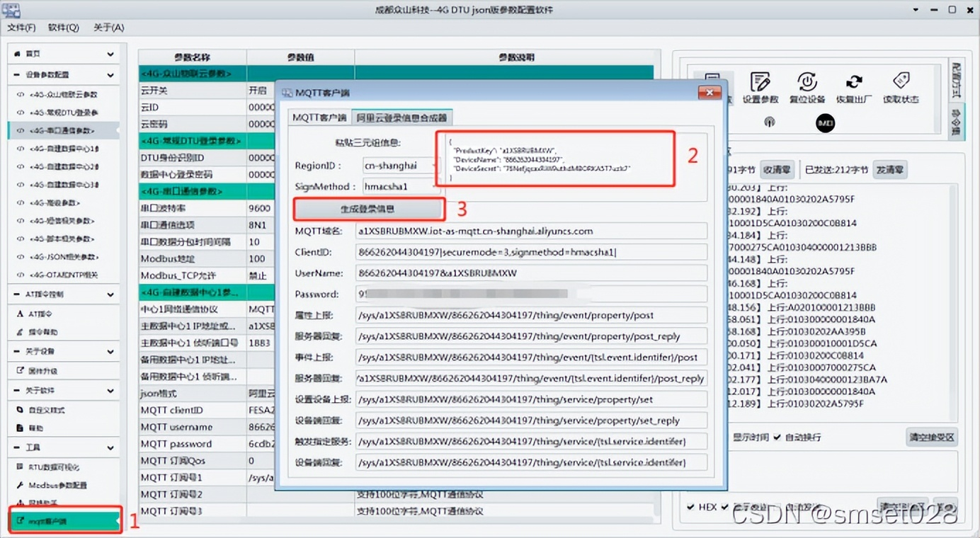
Task: Toggle the 自动换行 (auto wrap) checkbox
Action: pos(777,437)
